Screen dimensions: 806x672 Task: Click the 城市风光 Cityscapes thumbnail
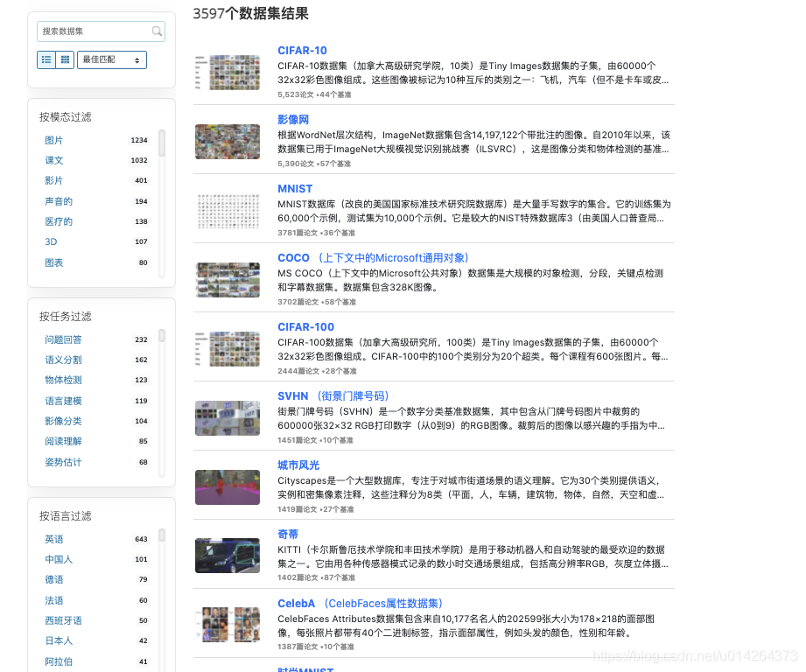[228, 487]
